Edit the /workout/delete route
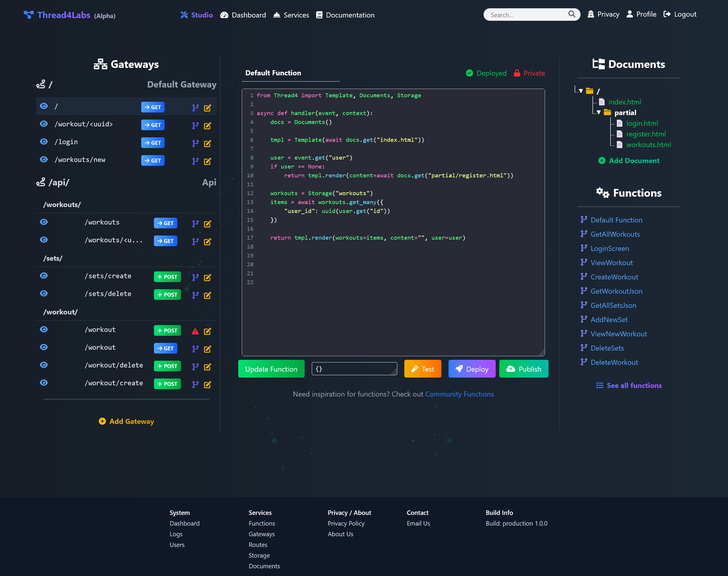Viewport: 728px width, 576px height. coord(207,367)
